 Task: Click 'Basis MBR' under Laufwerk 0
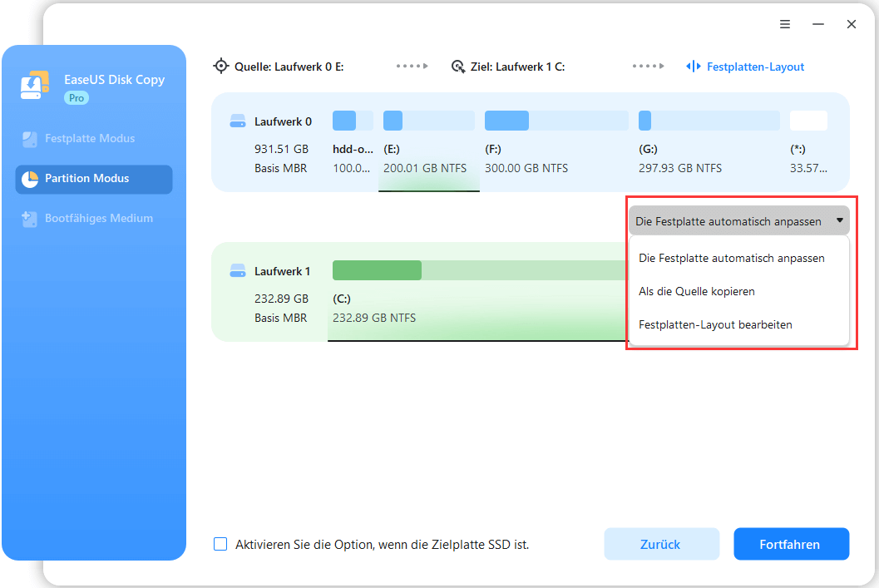pyautogui.click(x=281, y=168)
